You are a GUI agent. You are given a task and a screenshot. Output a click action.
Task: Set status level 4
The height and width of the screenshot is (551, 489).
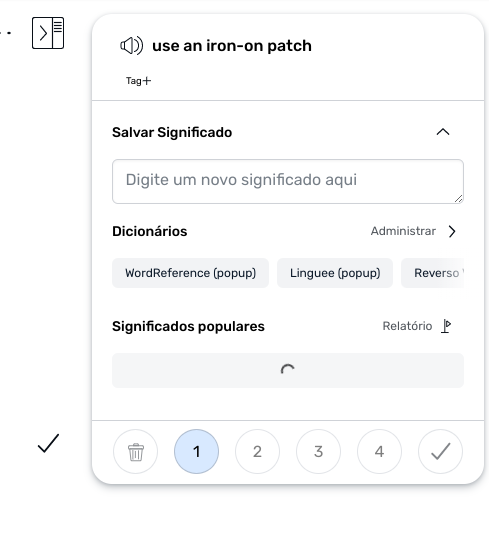[x=379, y=452]
